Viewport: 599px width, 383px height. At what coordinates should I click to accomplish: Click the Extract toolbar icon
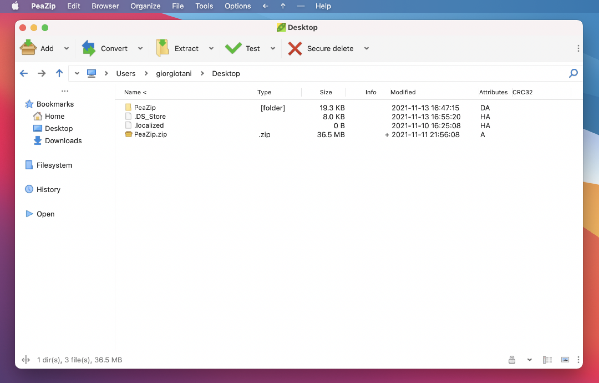coord(162,48)
